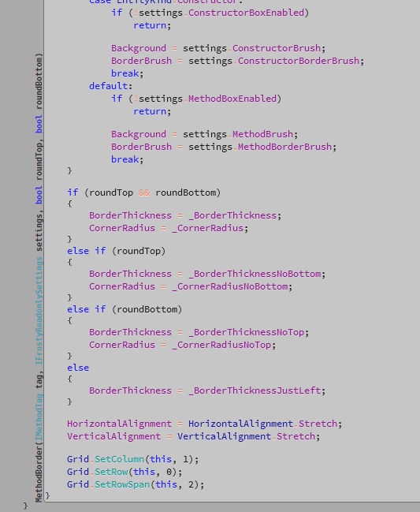Click the && operator in roundTop condition

[144, 192]
